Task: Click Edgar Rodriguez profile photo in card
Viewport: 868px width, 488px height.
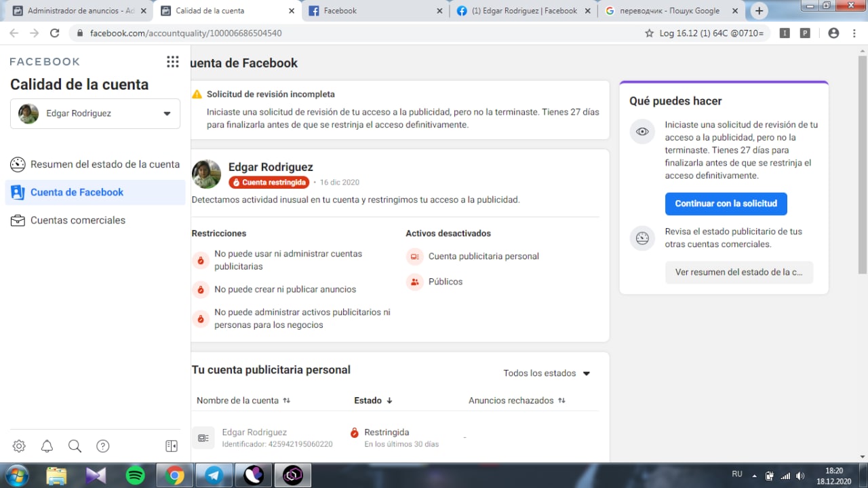Action: 206,174
